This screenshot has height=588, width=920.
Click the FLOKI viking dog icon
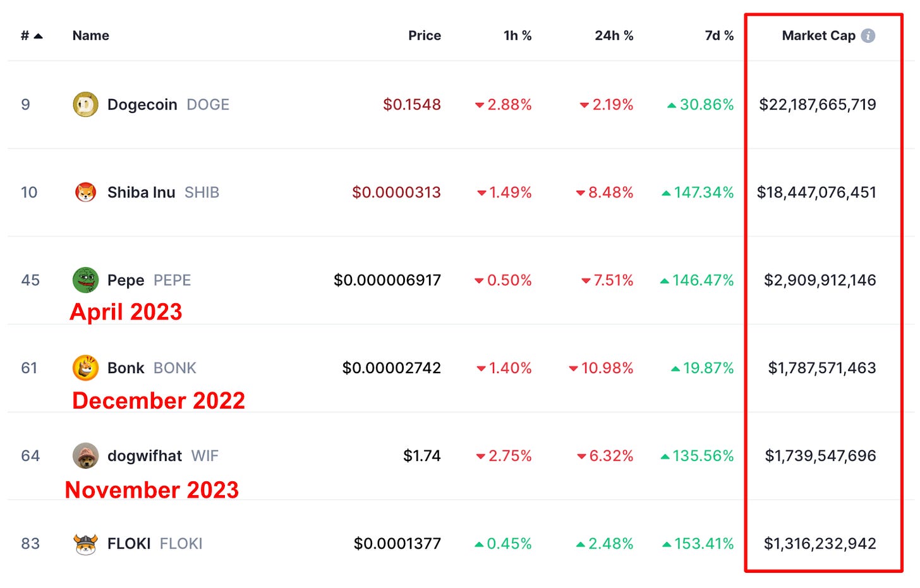coord(85,543)
